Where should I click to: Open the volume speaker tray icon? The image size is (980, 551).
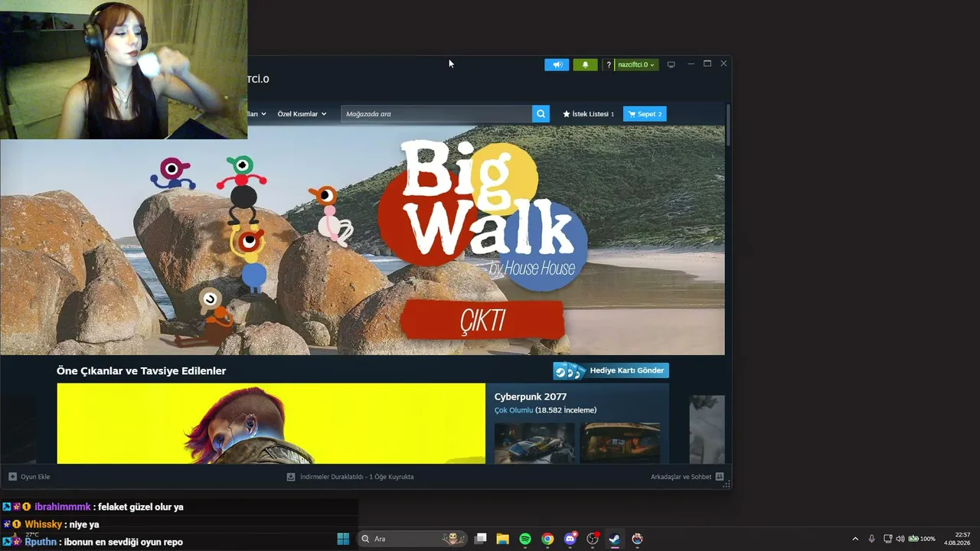900,539
